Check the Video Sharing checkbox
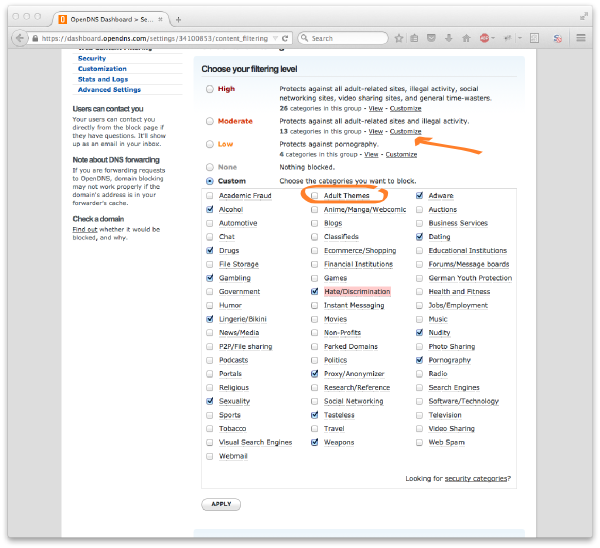This screenshot has width=600, height=548. (x=419, y=429)
